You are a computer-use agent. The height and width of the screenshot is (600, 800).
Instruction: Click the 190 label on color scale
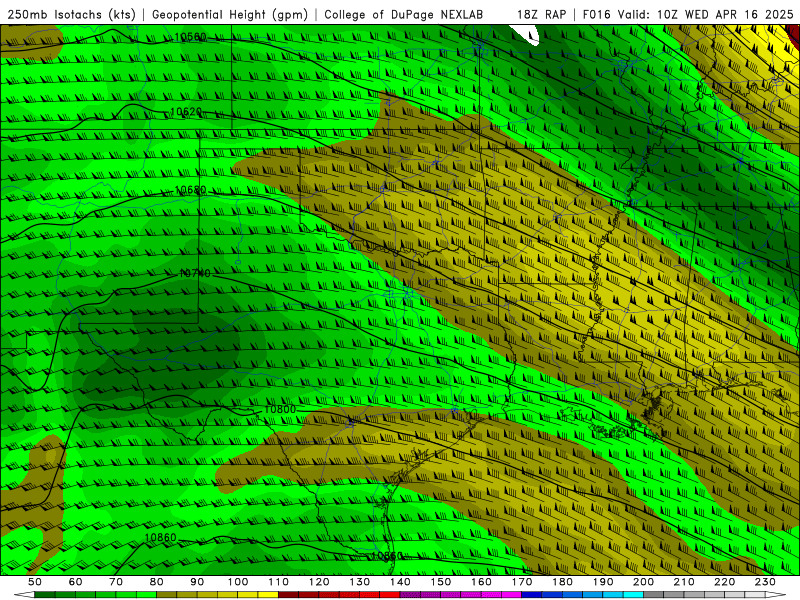[x=603, y=582]
